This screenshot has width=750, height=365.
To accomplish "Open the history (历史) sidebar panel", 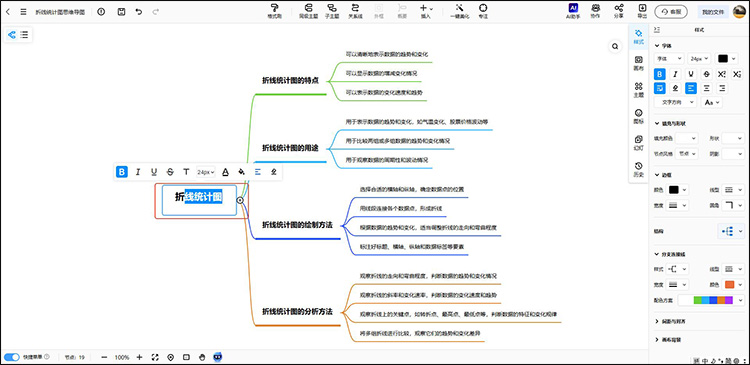I will 639,169.
